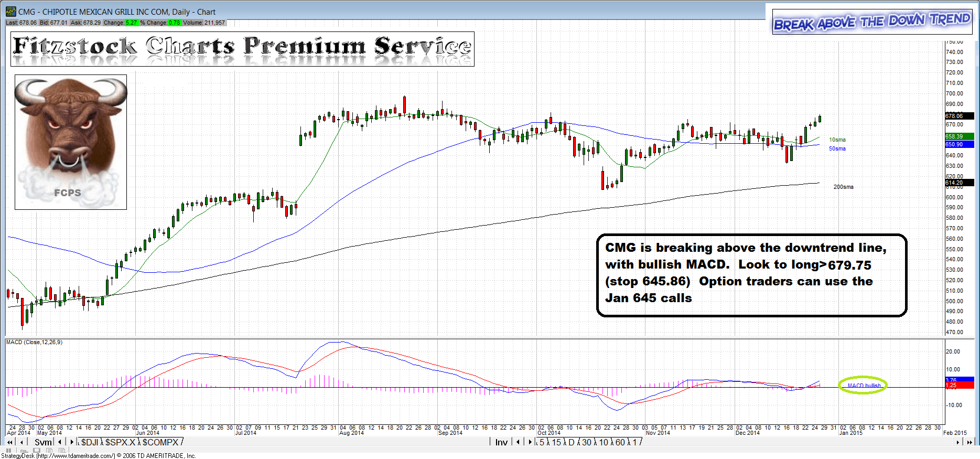Switch to the $DJI symbol tab

(90, 442)
